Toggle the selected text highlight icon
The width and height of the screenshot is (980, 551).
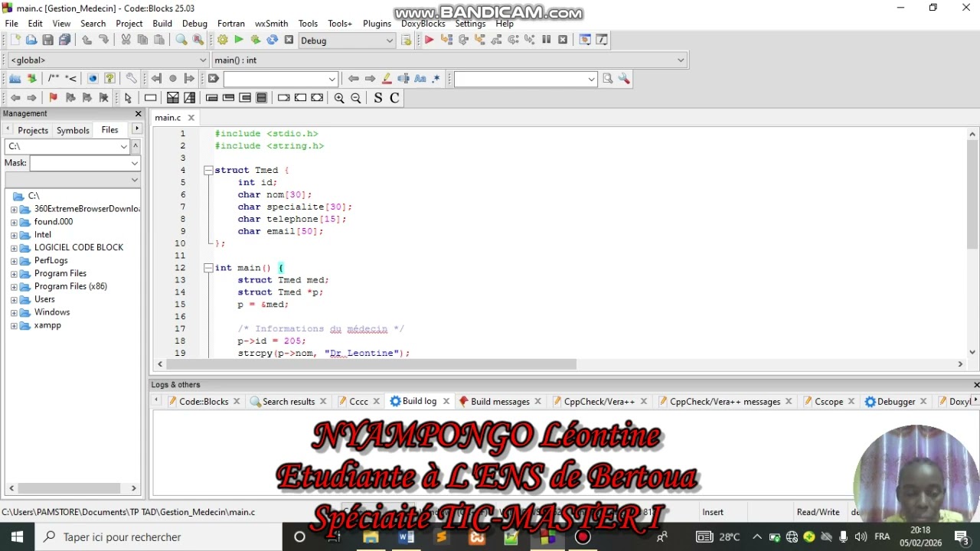tap(403, 78)
